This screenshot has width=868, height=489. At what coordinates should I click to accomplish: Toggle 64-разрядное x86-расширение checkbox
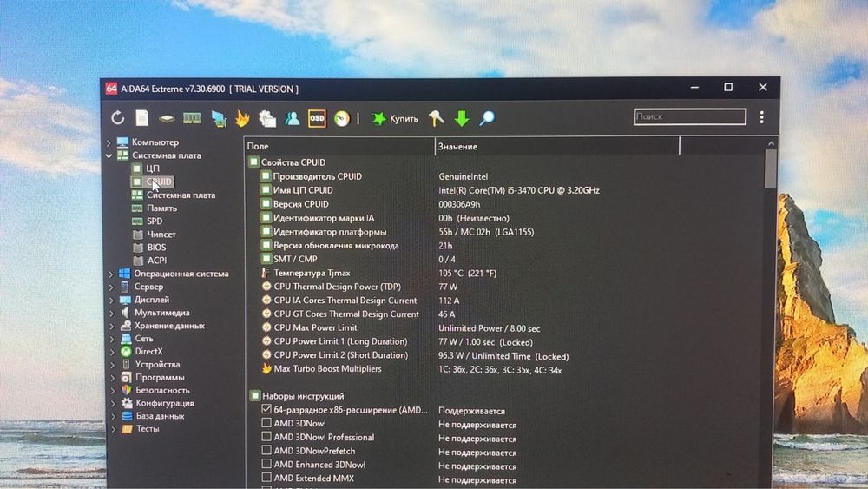tap(266, 409)
